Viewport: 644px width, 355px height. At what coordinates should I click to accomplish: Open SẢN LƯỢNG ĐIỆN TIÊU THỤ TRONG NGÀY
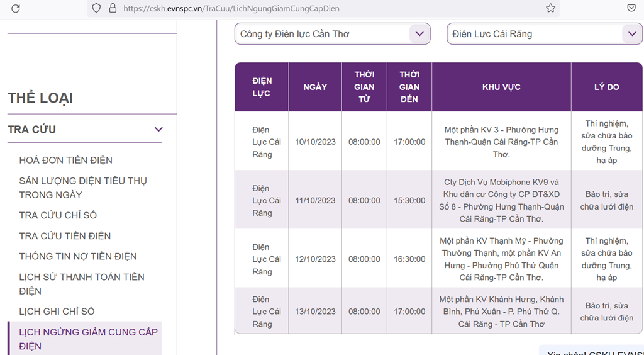[83, 188]
